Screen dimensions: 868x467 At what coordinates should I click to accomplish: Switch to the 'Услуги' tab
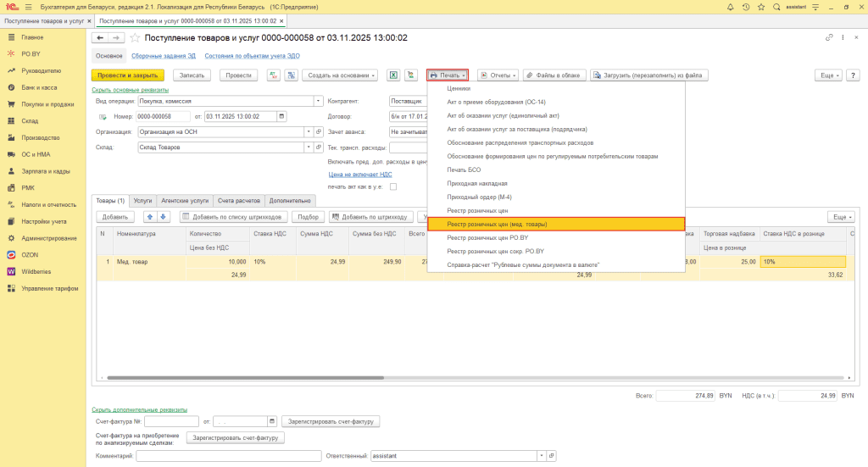142,201
